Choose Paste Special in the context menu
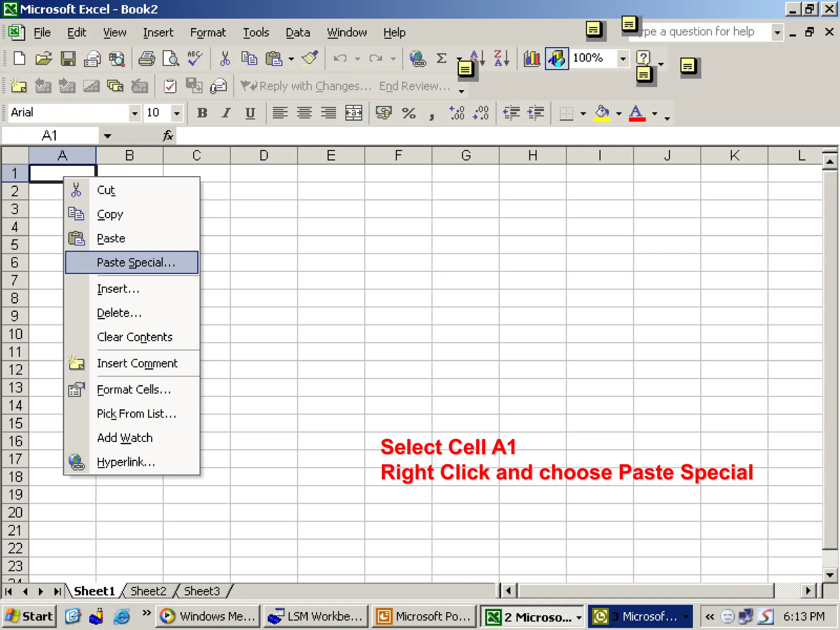840x630 pixels. coord(132,262)
